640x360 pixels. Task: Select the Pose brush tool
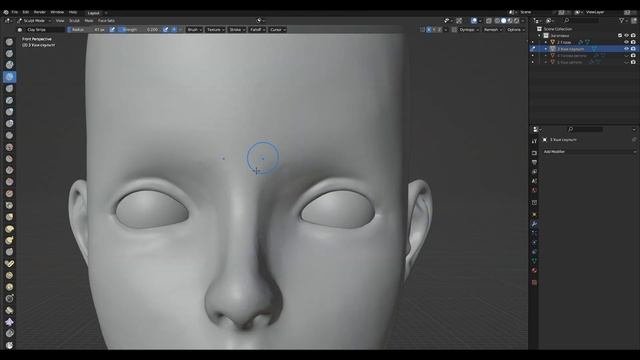point(9,264)
